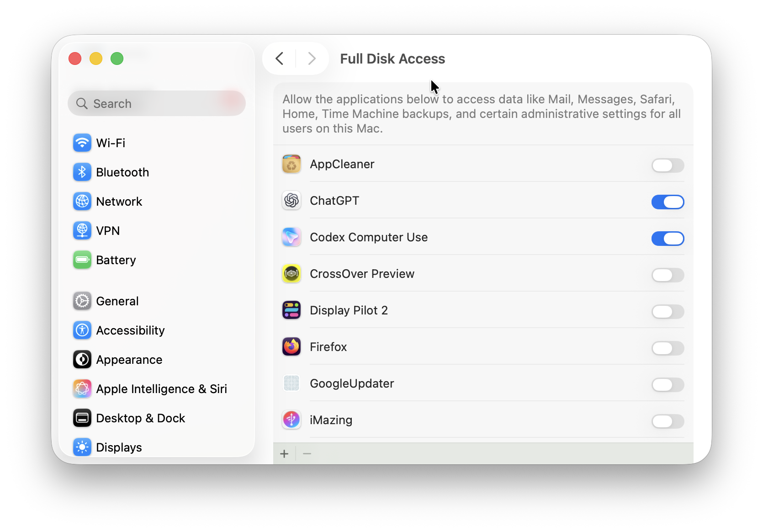Click the Bluetooth sidebar icon
The image size is (763, 532).
click(82, 172)
